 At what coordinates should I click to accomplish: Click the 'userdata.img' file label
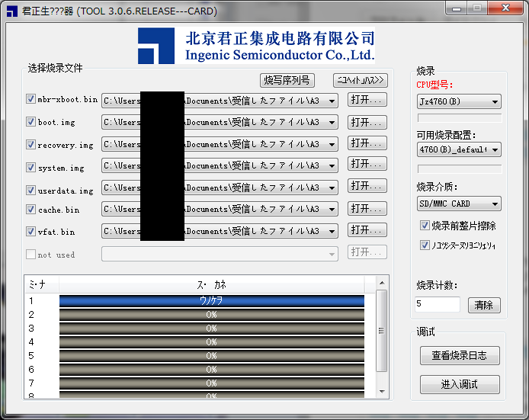66,191
